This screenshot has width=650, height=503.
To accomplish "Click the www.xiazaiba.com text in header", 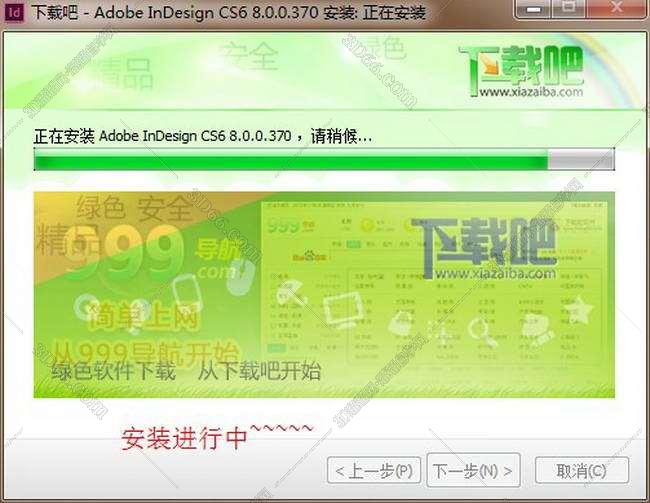I will (531, 92).
